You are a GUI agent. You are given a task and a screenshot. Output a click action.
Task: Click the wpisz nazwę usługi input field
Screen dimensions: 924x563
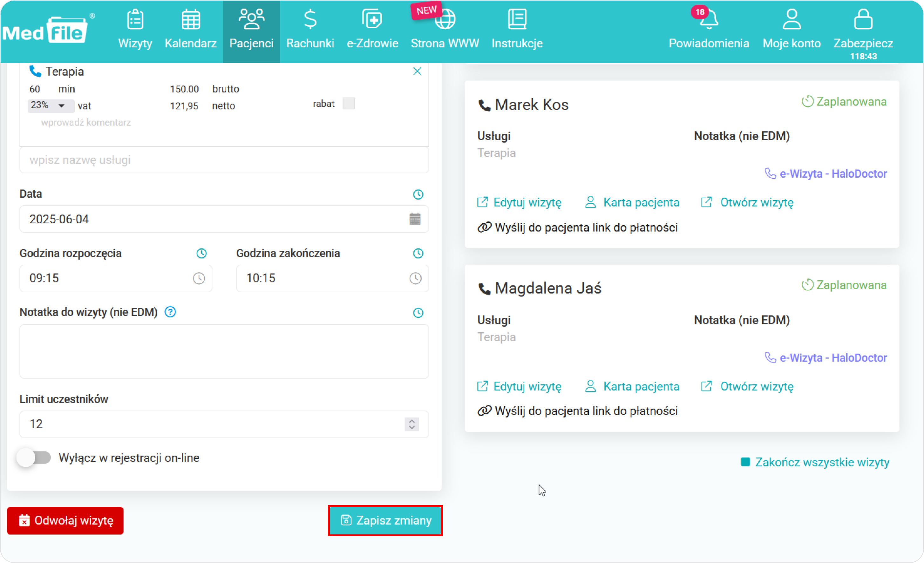click(x=224, y=160)
